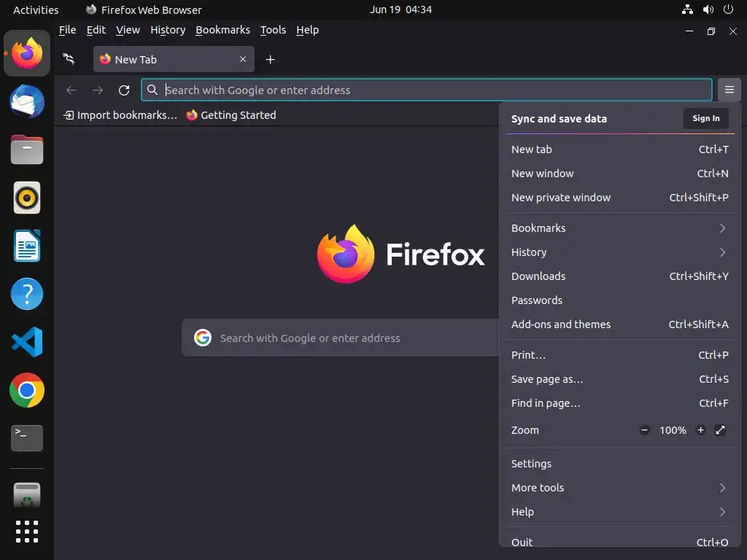Open Downloads from the panel menu

point(619,276)
